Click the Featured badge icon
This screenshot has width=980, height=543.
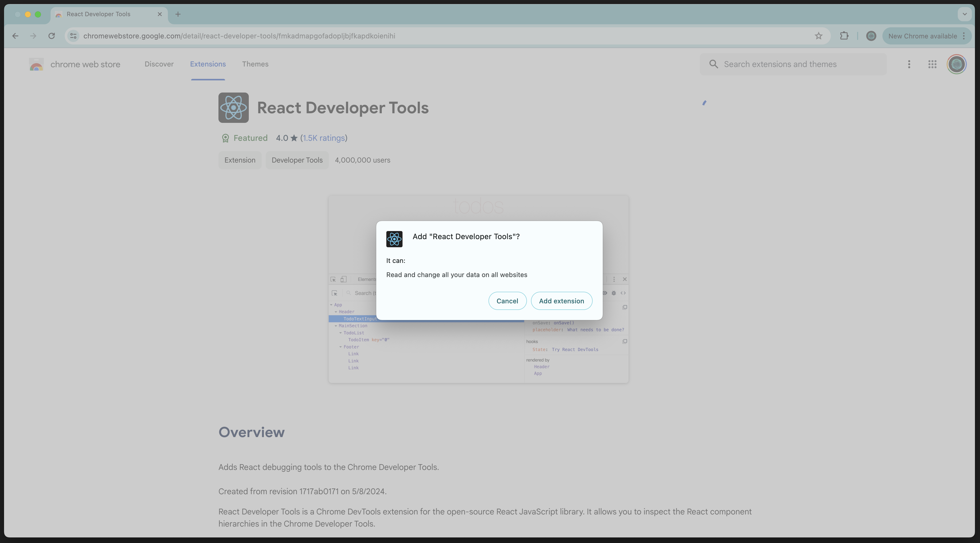(225, 138)
